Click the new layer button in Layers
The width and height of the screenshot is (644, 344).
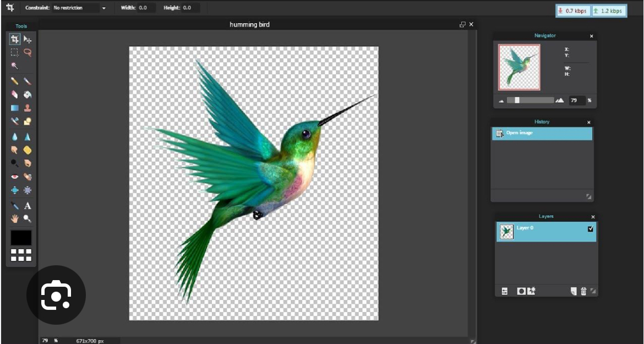[x=574, y=291]
